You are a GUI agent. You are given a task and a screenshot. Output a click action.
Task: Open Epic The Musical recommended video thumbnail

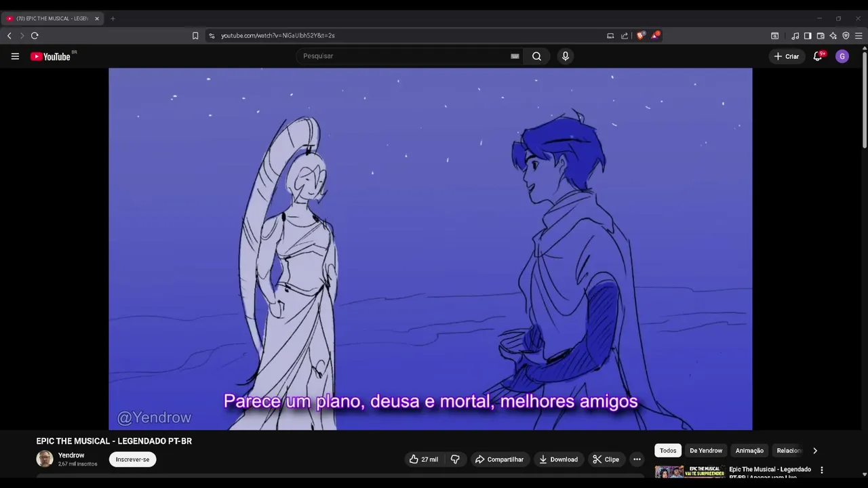[x=690, y=472]
